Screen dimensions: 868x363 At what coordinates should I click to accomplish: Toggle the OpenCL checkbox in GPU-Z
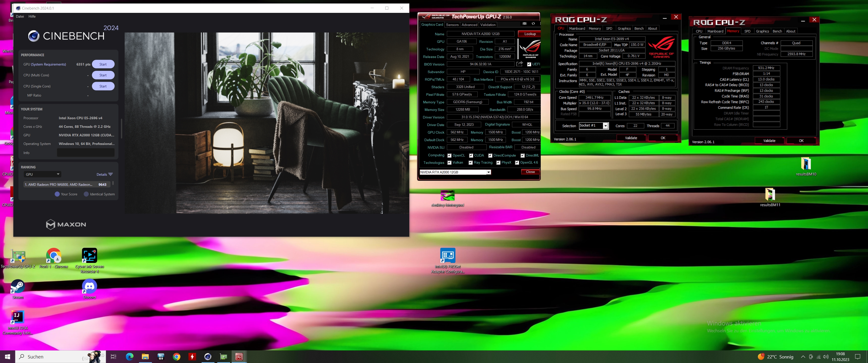(449, 156)
